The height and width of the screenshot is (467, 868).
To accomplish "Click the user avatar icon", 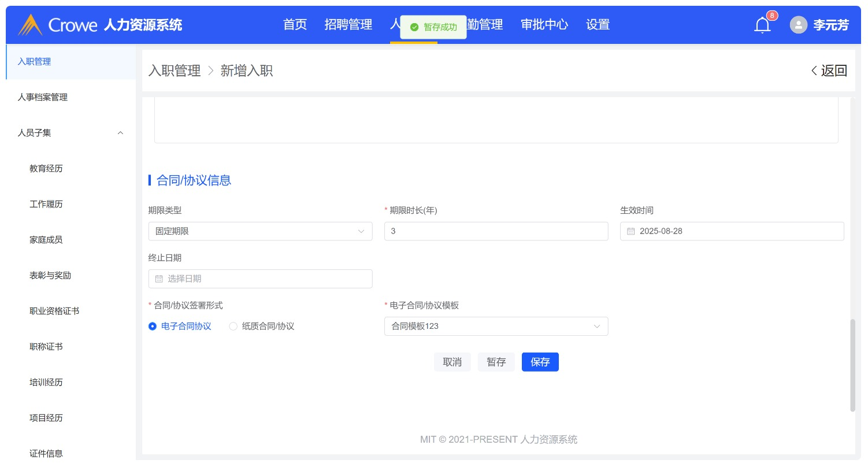I will coord(798,25).
